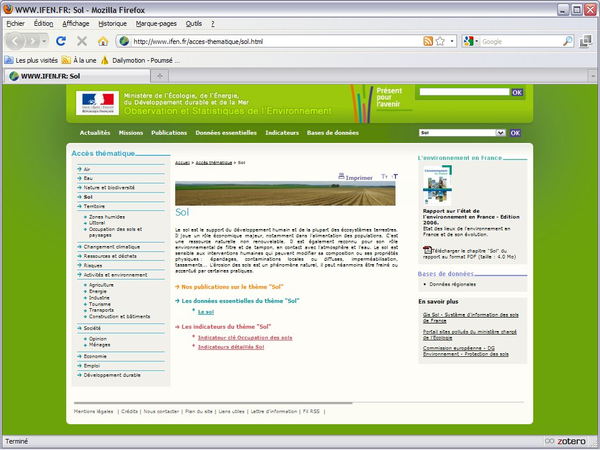Open the Sol theme dropdown in site header
Viewport: 600px width, 450px height.
click(500, 132)
